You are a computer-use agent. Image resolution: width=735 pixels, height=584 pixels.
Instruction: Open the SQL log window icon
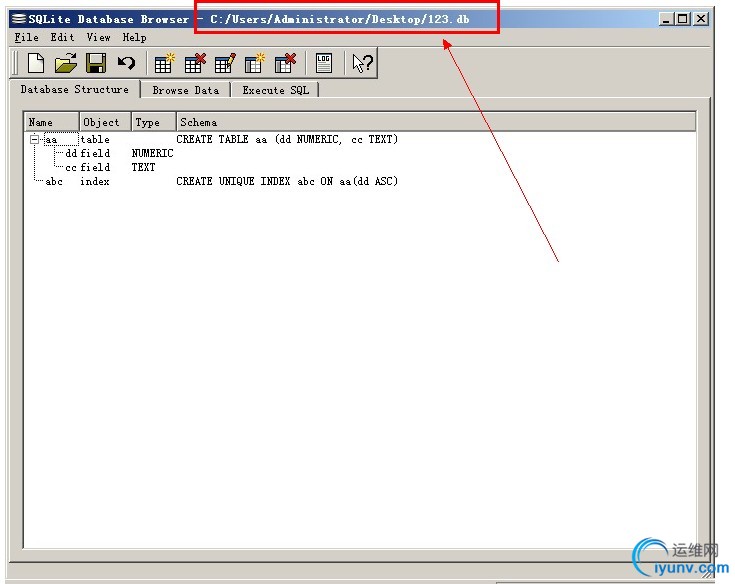(x=324, y=63)
